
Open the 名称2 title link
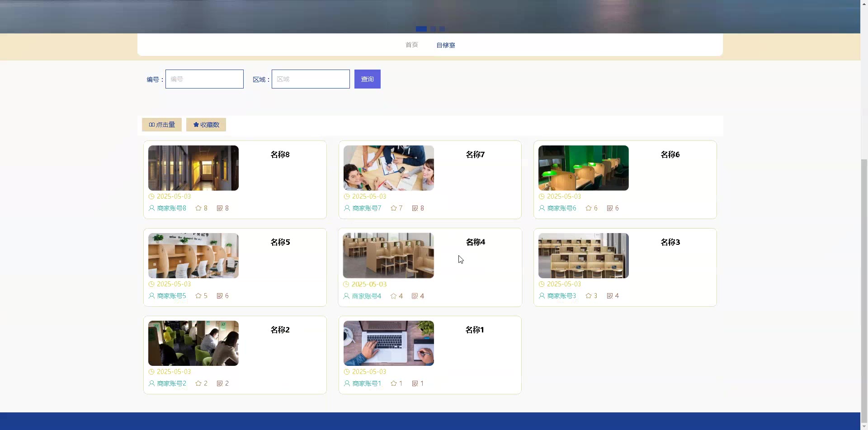[x=280, y=330]
